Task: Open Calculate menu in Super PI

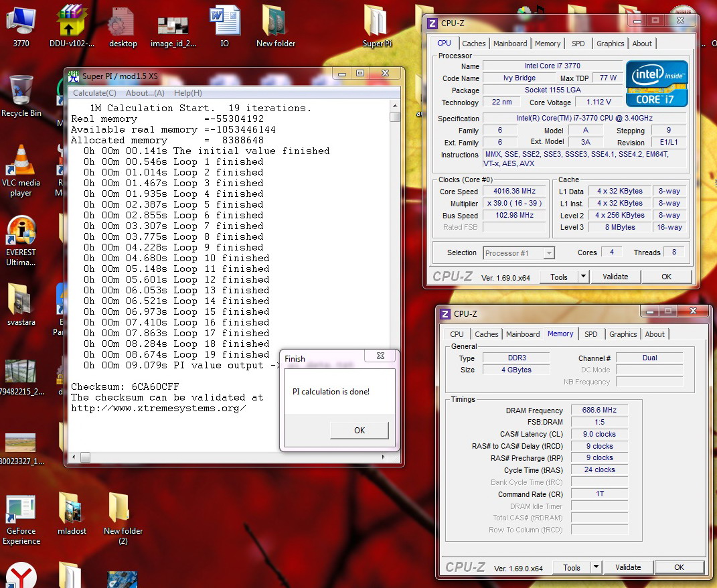Action: click(x=94, y=93)
